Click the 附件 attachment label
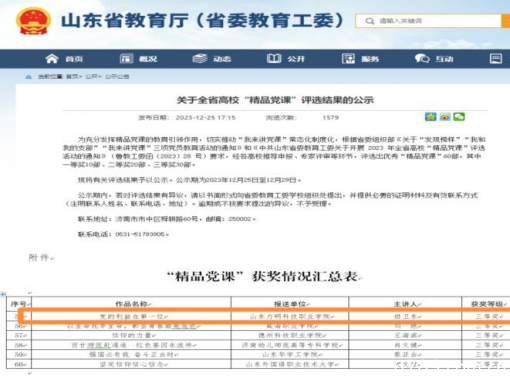 pyautogui.click(x=39, y=258)
